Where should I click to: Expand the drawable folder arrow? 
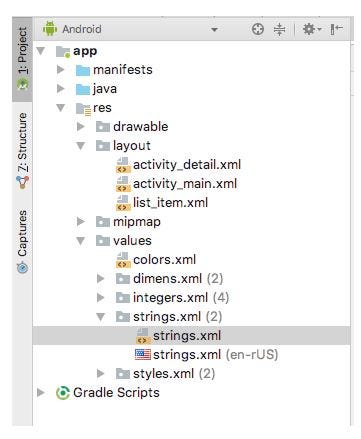[81, 127]
